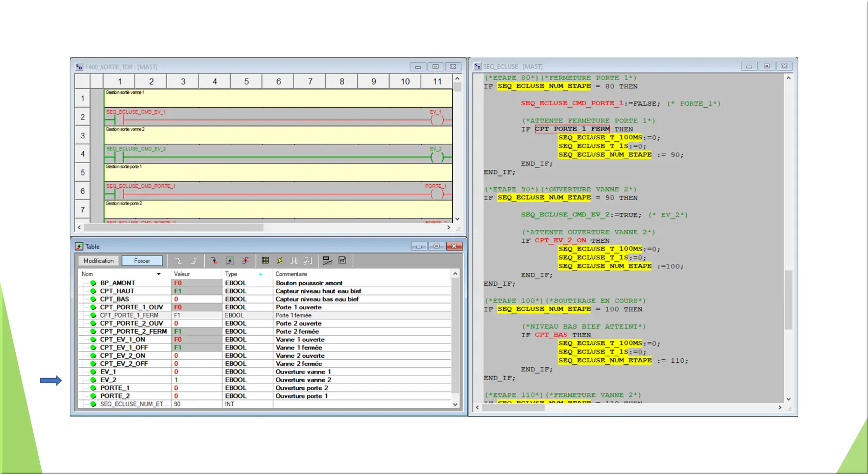Click SEQ_ECLUSE_CMD_EV_2 in code window
868x474 pixels.
tap(565, 215)
